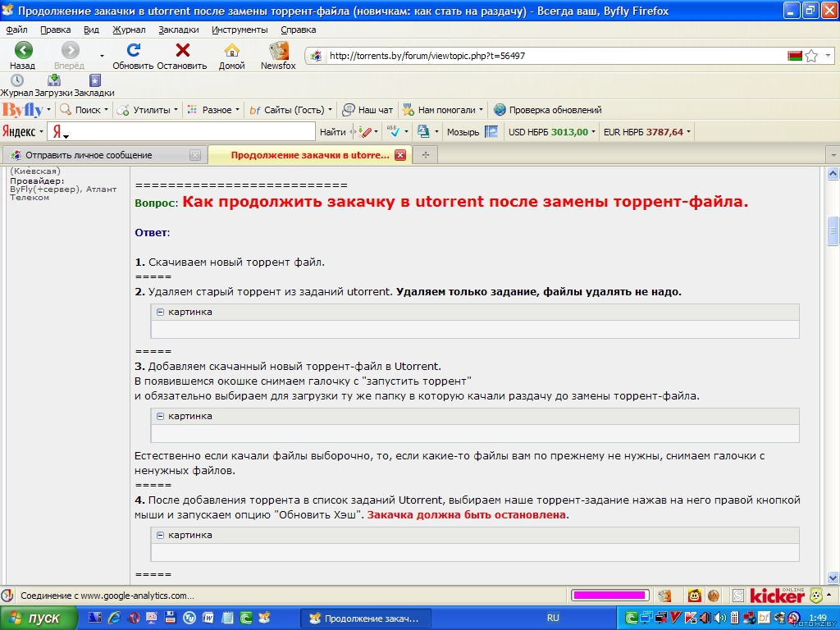Open the Закладки menu in menu bar
This screenshot has width=840, height=630.
pyautogui.click(x=178, y=30)
